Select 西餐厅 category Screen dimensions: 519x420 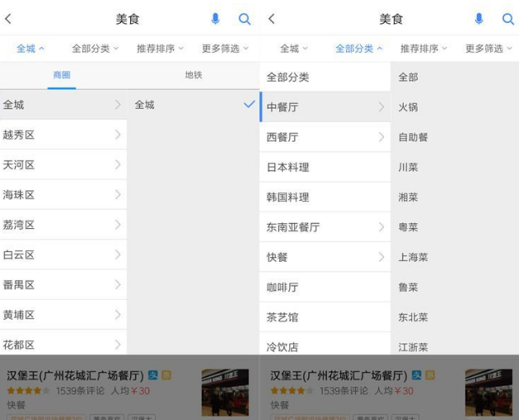[325, 137]
